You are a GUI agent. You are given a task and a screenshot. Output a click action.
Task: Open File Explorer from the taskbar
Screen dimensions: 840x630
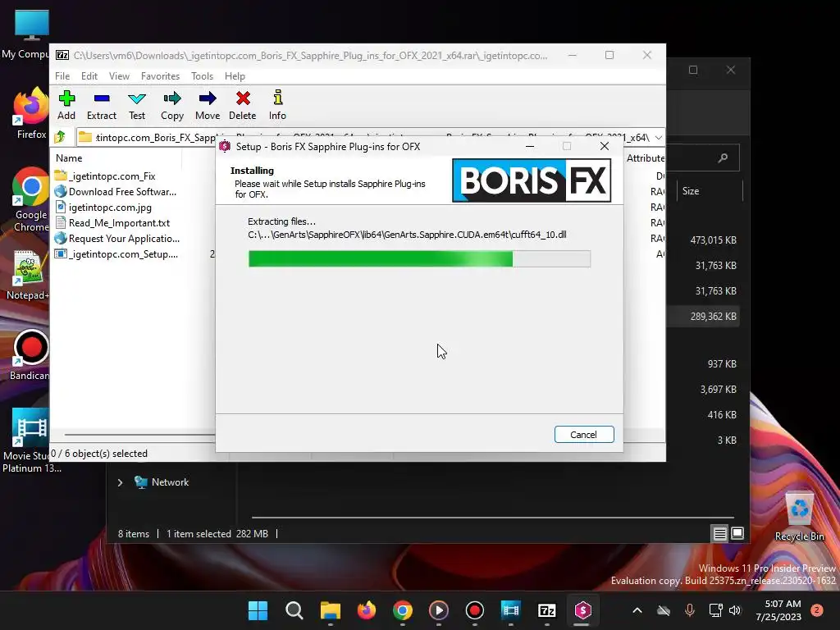[331, 610]
